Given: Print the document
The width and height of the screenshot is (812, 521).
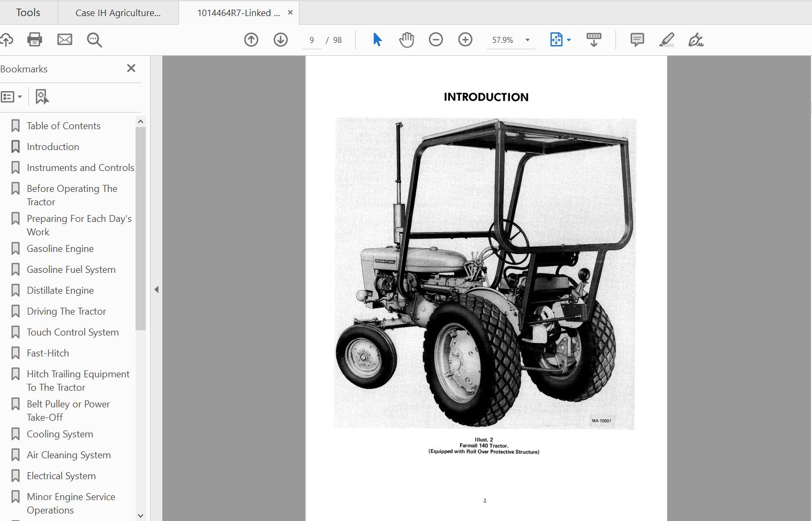Looking at the screenshot, I should click(34, 39).
